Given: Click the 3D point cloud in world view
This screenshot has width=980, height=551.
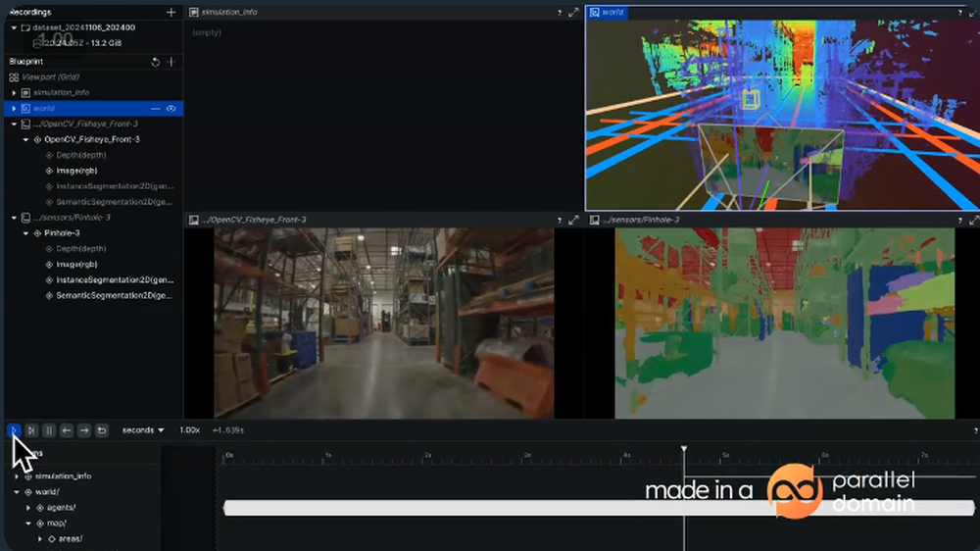Looking at the screenshot, I should [782, 115].
